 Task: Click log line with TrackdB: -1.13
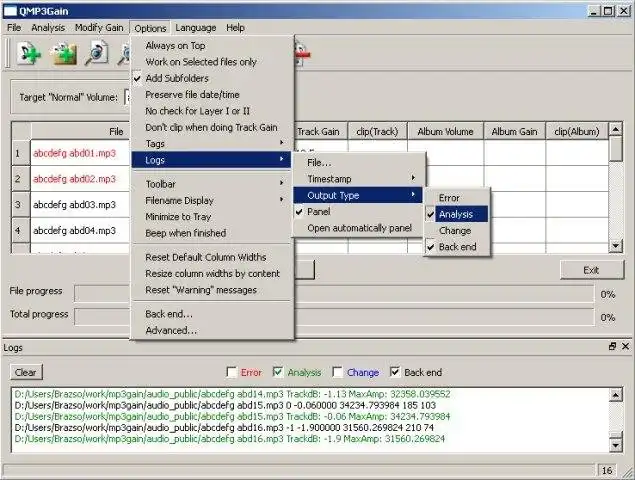pyautogui.click(x=232, y=394)
